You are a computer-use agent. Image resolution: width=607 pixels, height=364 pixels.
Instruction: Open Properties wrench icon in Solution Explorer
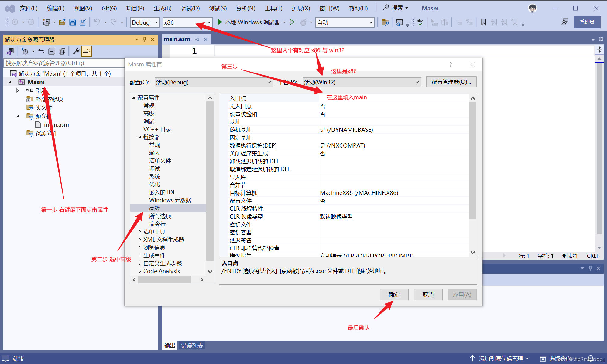click(x=76, y=51)
